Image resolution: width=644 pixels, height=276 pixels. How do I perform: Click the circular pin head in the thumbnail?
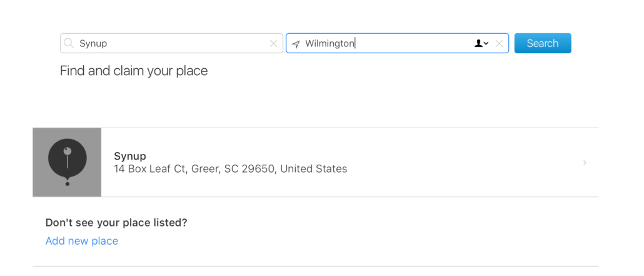click(68, 151)
